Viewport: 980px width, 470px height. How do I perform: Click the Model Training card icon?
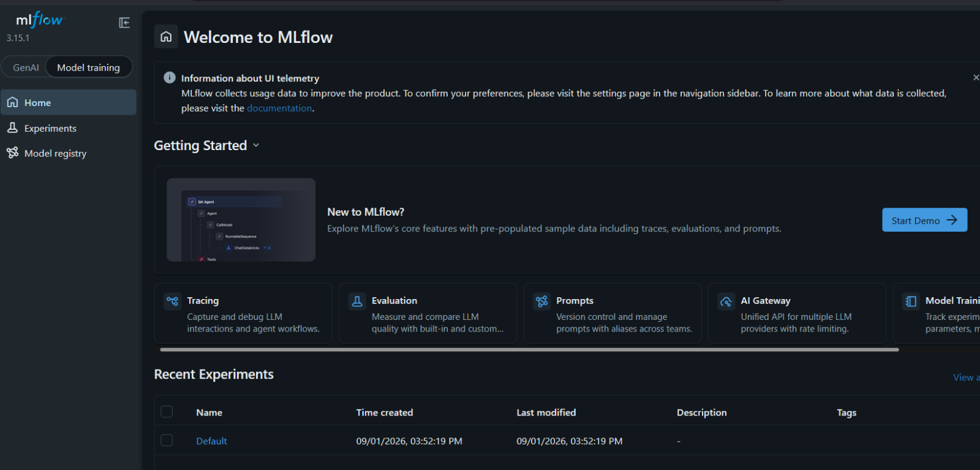pos(911,301)
